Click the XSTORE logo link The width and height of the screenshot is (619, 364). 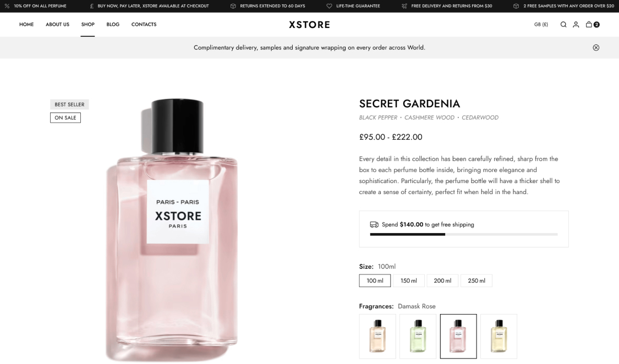tap(309, 25)
